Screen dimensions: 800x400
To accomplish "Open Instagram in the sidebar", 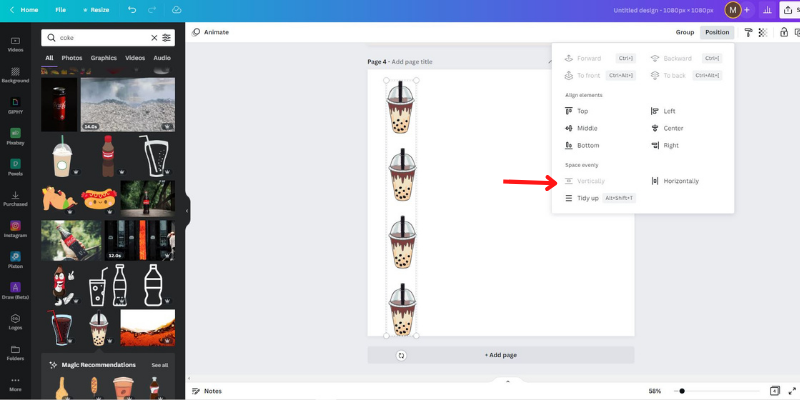I will [15, 230].
